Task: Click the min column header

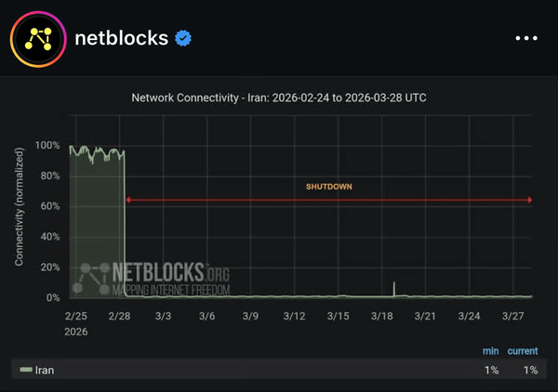Action: (x=489, y=351)
